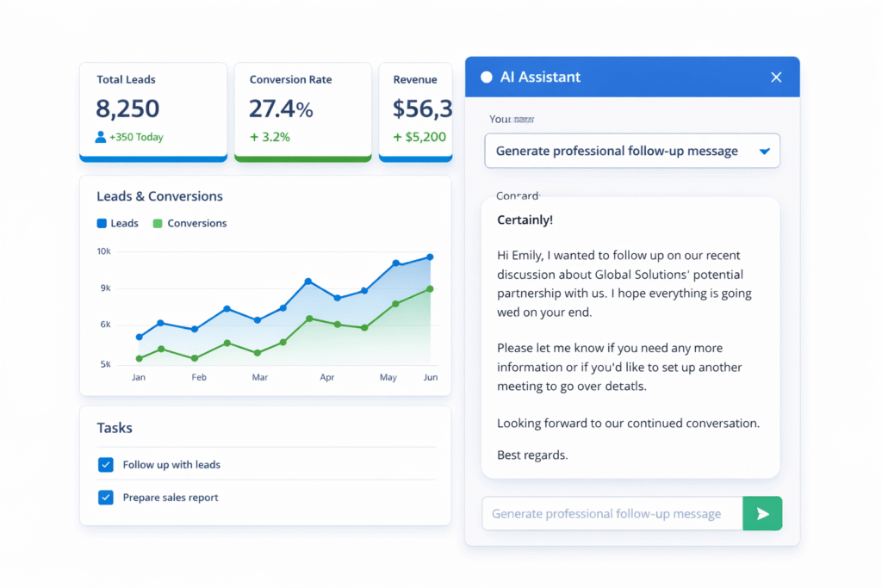Expand the prompt dropdown arrow
Image resolution: width=882 pixels, height=588 pixels.
coord(764,152)
